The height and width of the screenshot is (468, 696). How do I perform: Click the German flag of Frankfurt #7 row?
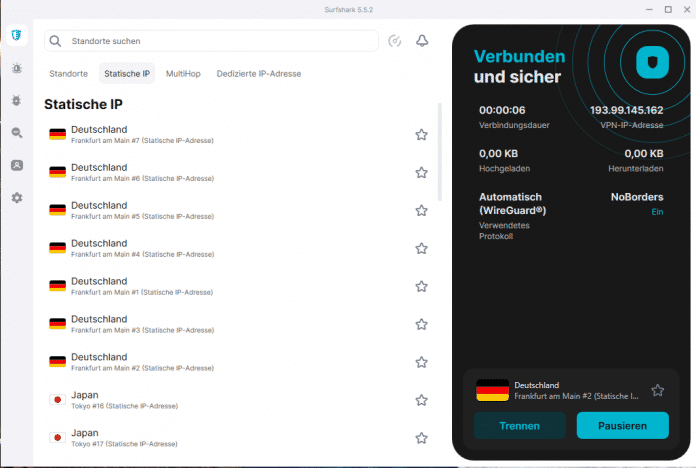(57, 134)
